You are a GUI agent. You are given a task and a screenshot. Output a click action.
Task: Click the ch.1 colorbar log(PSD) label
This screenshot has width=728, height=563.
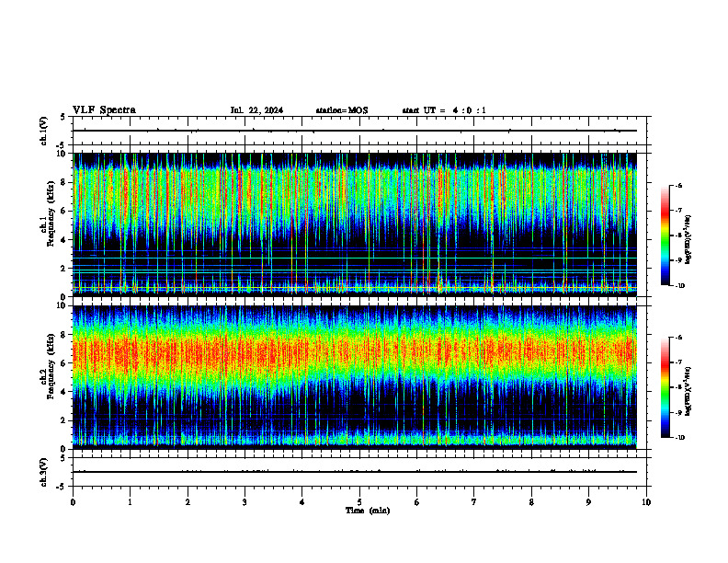pos(688,239)
